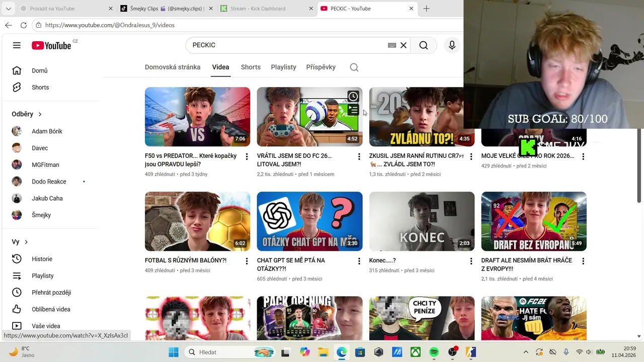Screen dimensions: 644x362
Task: Clear the PECKIC search text with X
Action: tap(404, 45)
